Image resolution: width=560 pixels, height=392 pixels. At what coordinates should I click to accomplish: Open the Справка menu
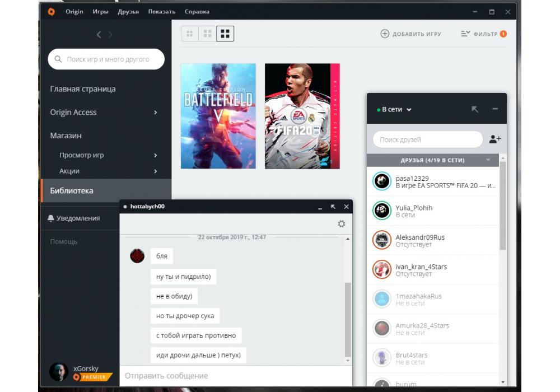pos(197,12)
